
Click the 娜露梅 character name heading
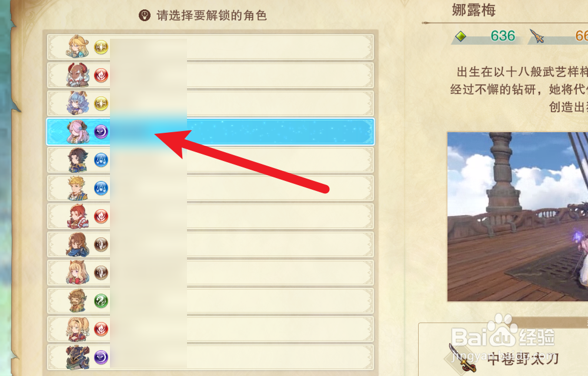tap(473, 10)
